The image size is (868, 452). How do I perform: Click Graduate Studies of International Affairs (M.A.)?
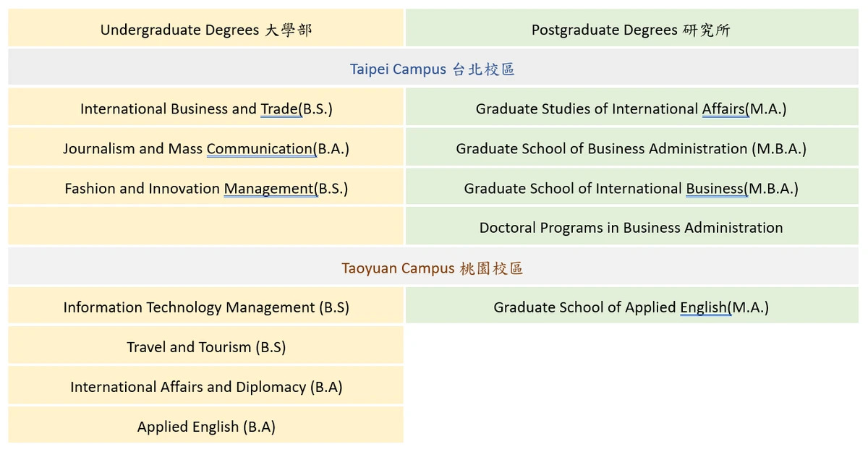click(631, 108)
